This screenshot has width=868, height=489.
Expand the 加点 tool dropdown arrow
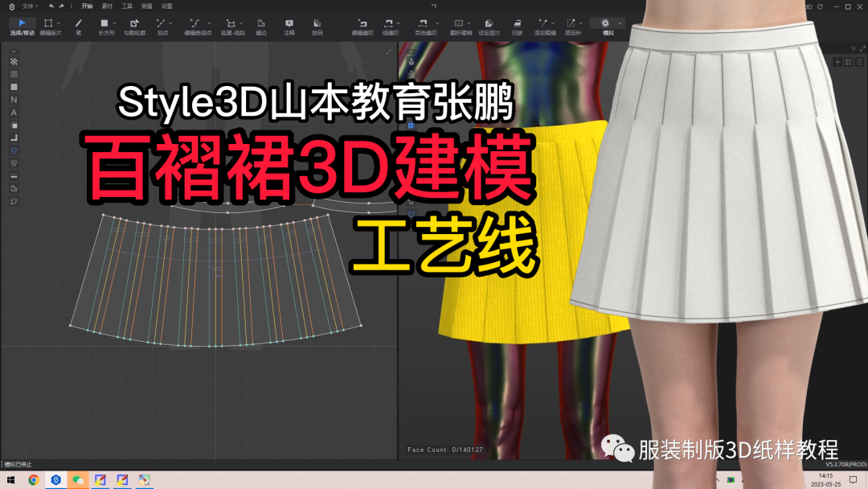(x=170, y=23)
